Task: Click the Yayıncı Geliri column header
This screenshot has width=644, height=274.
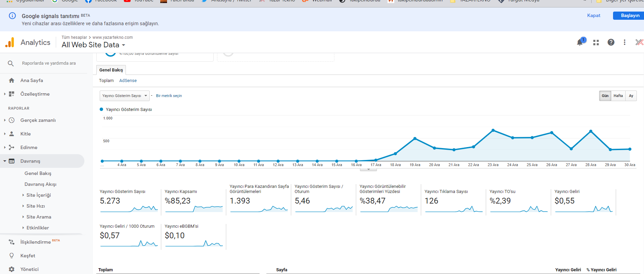Action: tap(568, 270)
